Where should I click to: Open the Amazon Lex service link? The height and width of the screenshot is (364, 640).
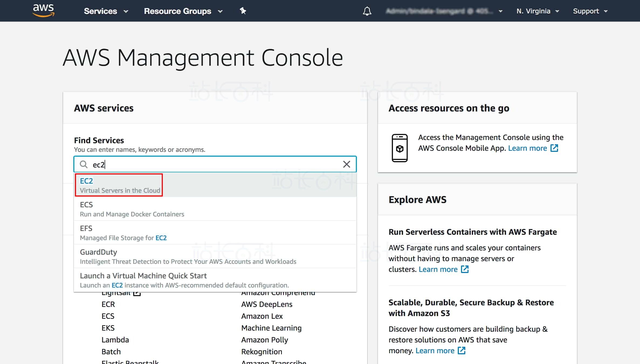[x=262, y=316]
